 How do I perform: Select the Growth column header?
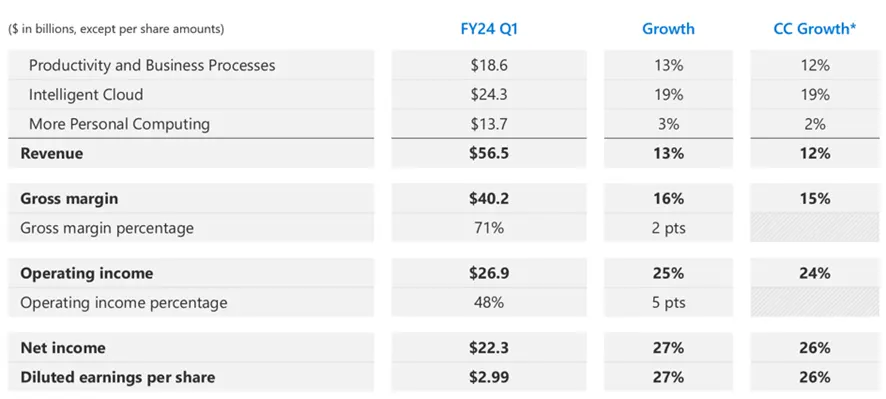668,29
